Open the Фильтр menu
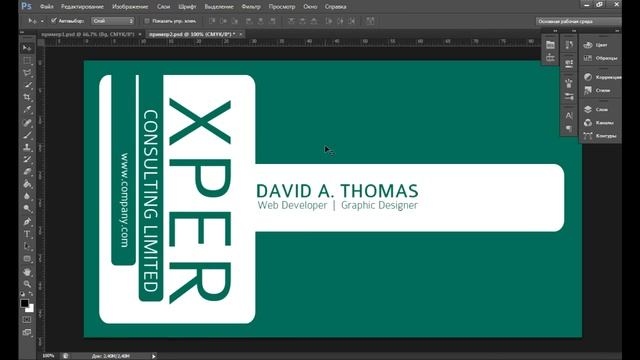Viewport: 640px width, 360px height. coord(251,7)
